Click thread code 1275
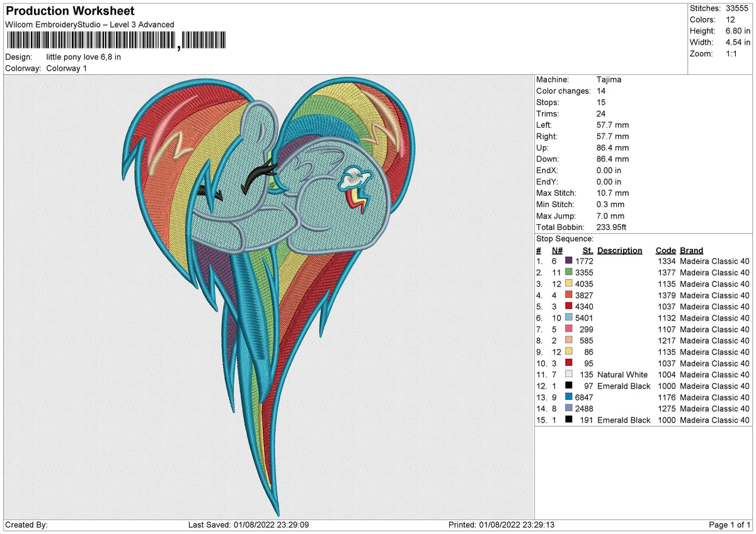Image resolution: width=756 pixels, height=534 pixels. [667, 408]
